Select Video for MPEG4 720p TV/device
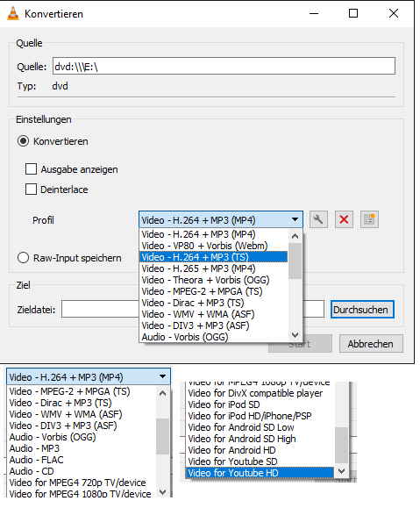420x508 pixels. click(x=82, y=483)
